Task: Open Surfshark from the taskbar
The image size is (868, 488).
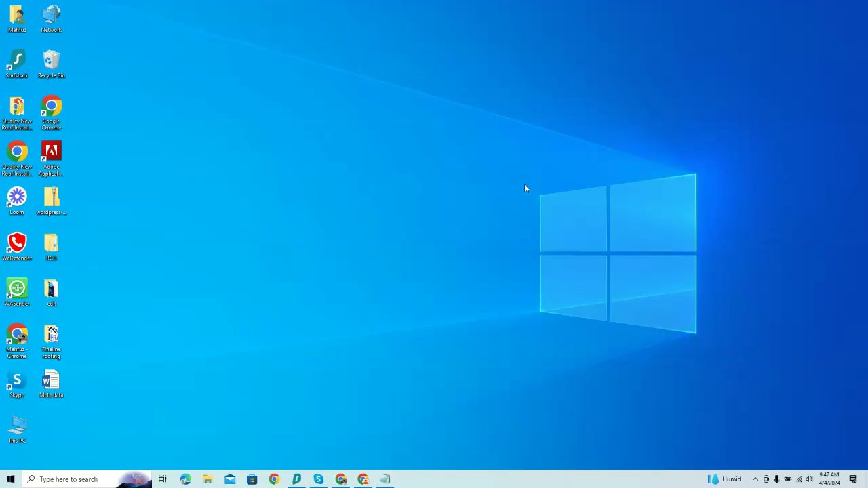Action: pos(296,479)
